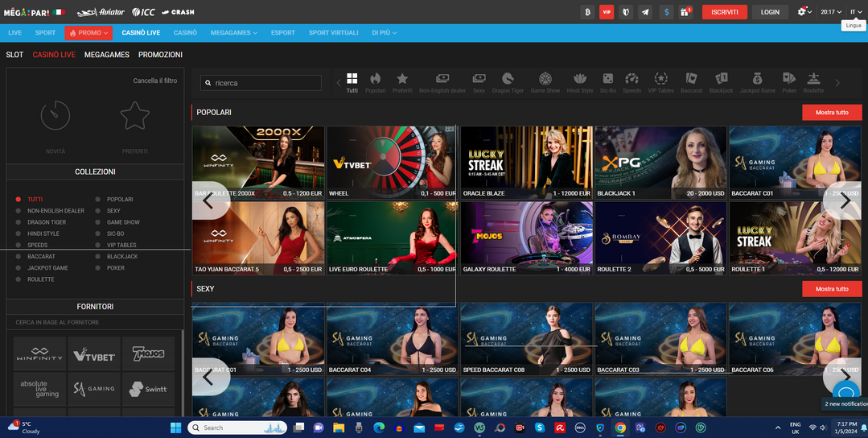
Task: Open the settings gear dropdown
Action: click(x=804, y=11)
